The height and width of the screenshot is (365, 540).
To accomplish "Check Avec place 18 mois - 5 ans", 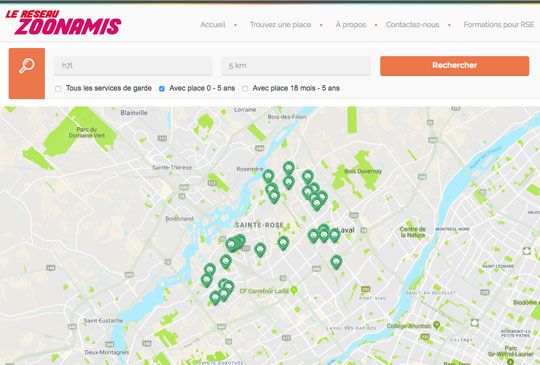I will [245, 89].
